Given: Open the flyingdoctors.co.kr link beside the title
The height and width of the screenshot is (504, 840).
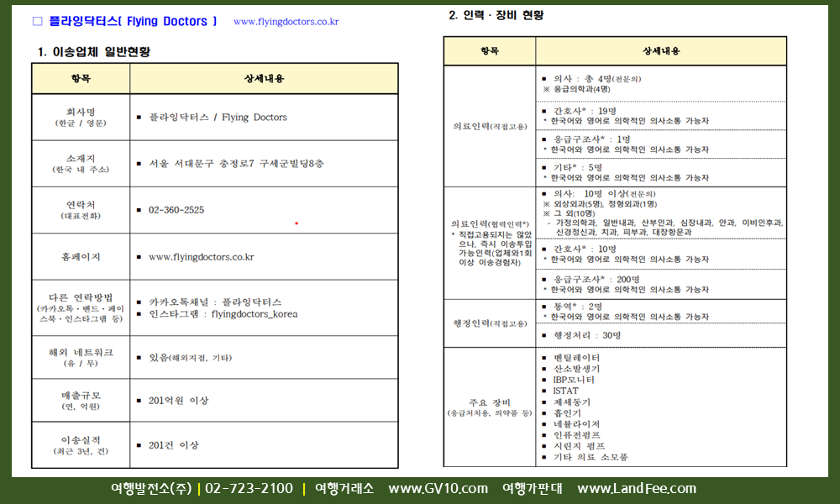Looking at the screenshot, I should [x=286, y=22].
